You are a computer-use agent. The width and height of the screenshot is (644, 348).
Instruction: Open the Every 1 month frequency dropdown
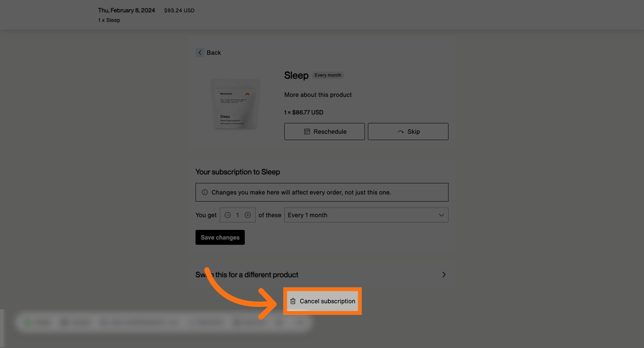pos(366,215)
